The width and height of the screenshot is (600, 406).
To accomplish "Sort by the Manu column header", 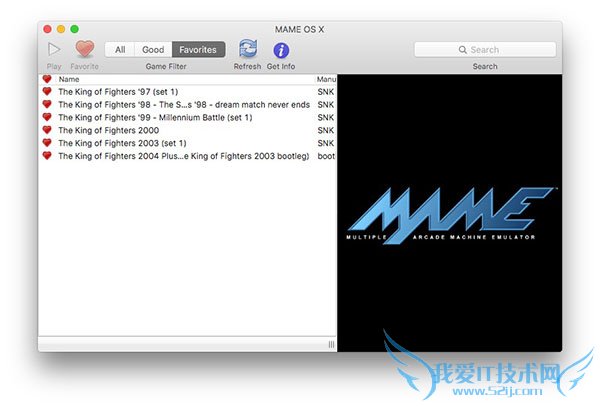I will pyautogui.click(x=326, y=79).
